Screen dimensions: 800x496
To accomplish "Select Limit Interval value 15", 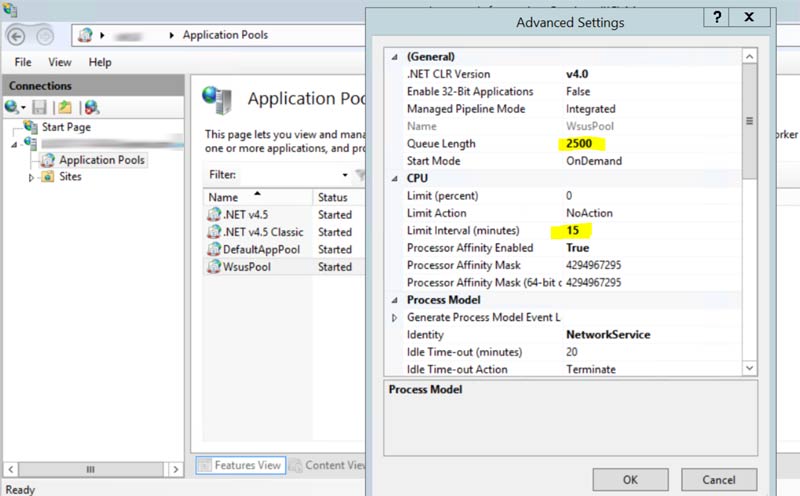I will pos(572,231).
